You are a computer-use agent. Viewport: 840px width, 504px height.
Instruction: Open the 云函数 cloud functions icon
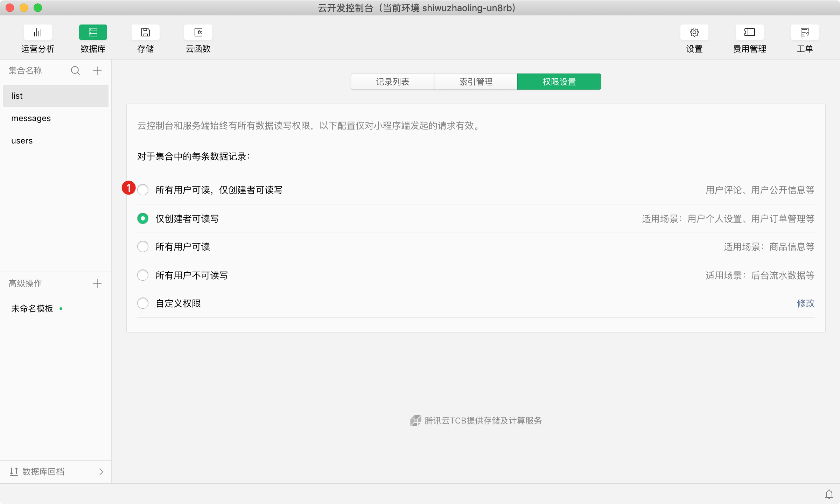198,33
